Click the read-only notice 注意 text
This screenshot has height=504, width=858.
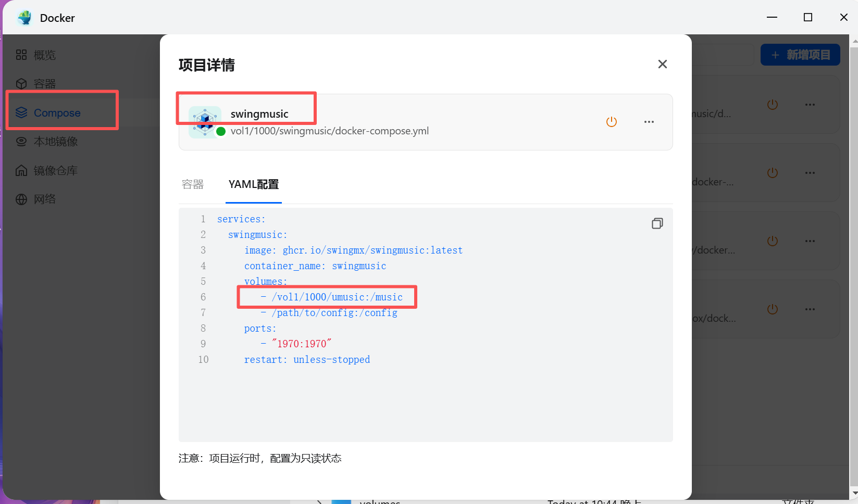[260, 458]
